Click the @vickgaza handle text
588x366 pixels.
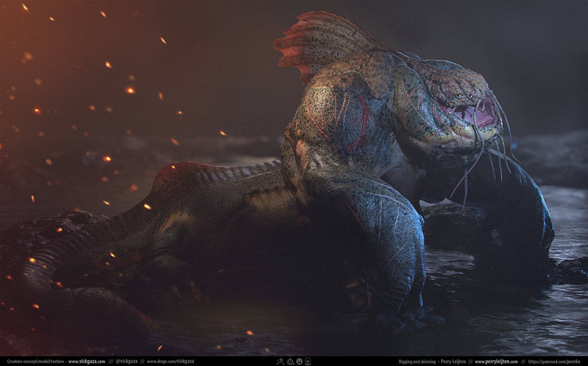coord(127,361)
